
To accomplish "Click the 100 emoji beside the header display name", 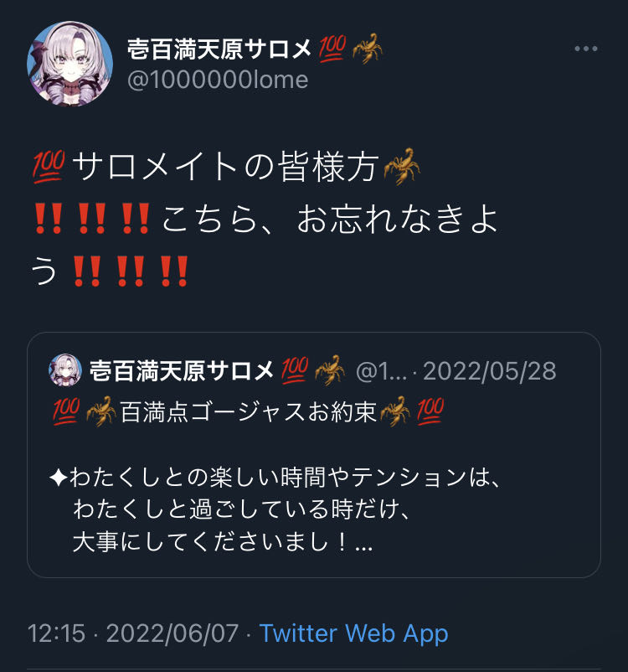I will coord(332,48).
